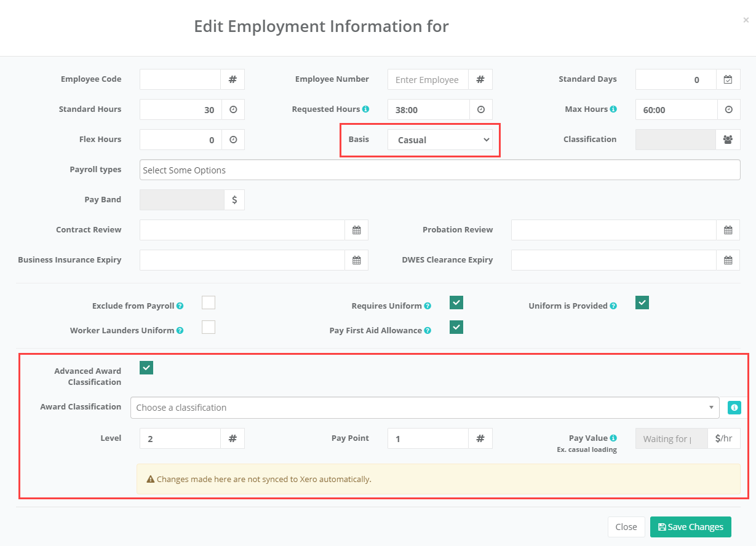This screenshot has height=546, width=756.
Task: Open the Payroll types Select Some Options field
Action: [440, 170]
